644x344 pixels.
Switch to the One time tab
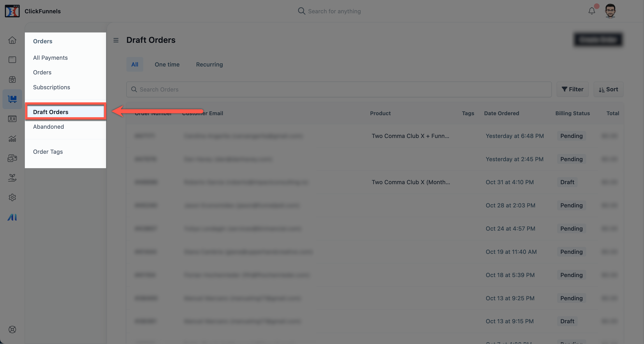(x=167, y=64)
